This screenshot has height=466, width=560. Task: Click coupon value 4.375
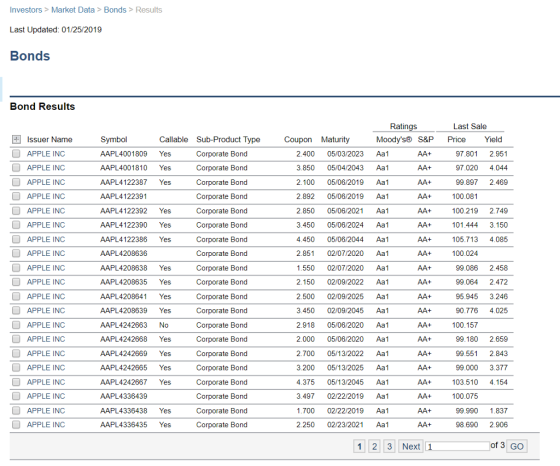click(x=305, y=382)
